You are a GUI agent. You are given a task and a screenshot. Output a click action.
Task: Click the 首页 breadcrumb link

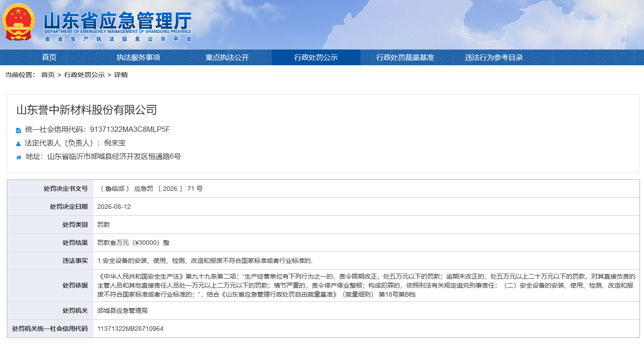click(48, 75)
